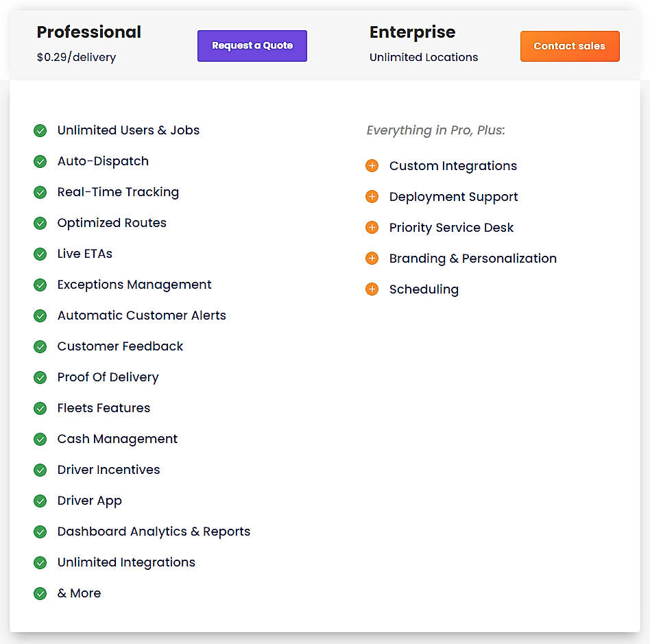Click the & More item
650x644 pixels.
[x=79, y=593]
